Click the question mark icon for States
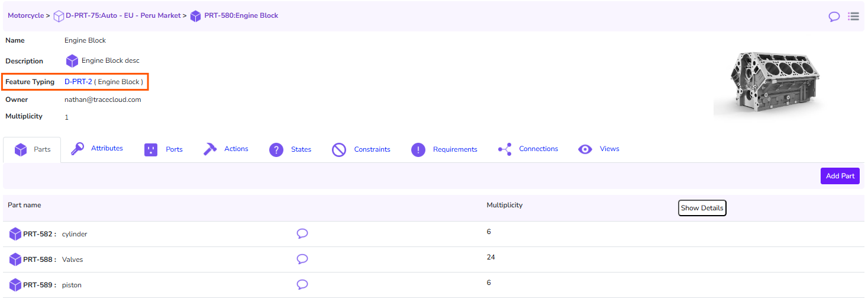Image resolution: width=868 pixels, height=298 pixels. (276, 150)
